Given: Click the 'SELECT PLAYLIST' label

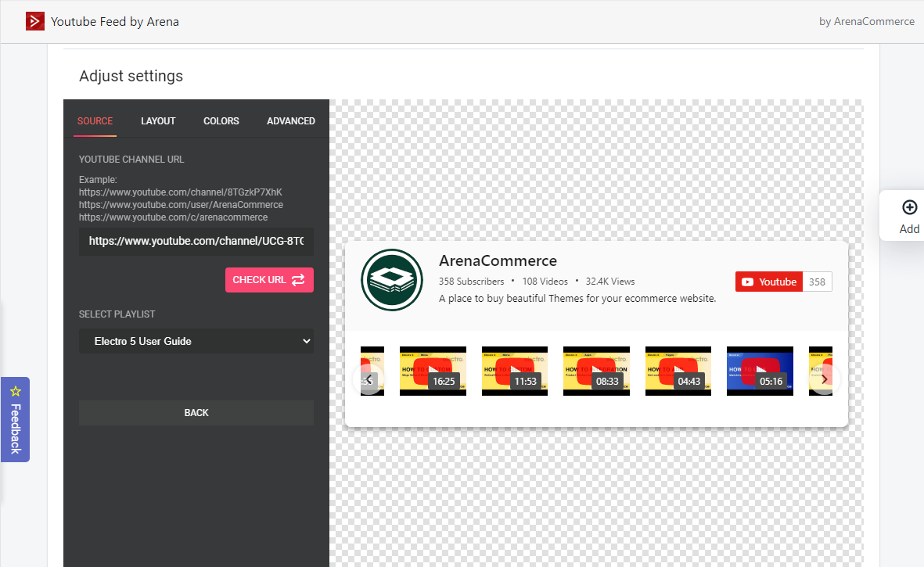Looking at the screenshot, I should (x=117, y=314).
